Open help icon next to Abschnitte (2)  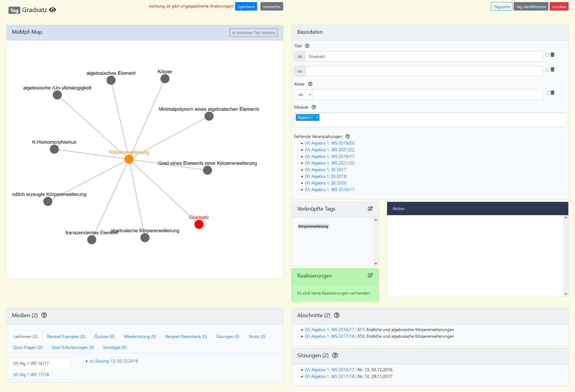pos(337,315)
